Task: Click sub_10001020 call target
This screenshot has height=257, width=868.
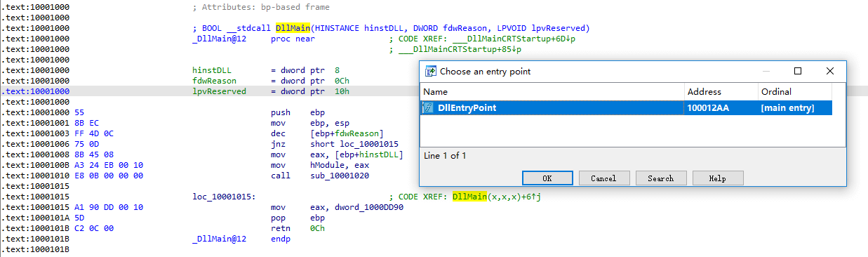Action: pos(340,176)
